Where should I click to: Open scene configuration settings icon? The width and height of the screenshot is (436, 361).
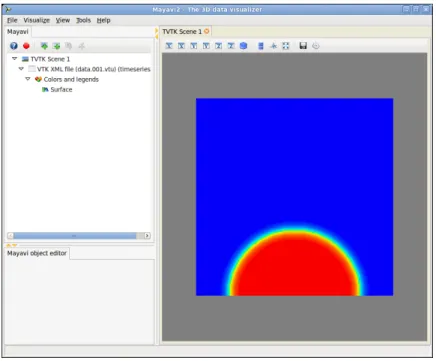pyautogui.click(x=316, y=46)
